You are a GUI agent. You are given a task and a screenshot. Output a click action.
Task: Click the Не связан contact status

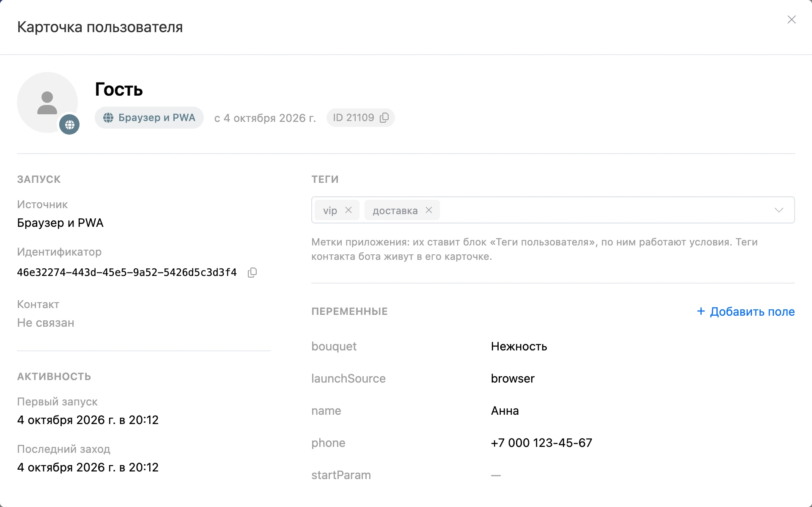pyautogui.click(x=46, y=323)
